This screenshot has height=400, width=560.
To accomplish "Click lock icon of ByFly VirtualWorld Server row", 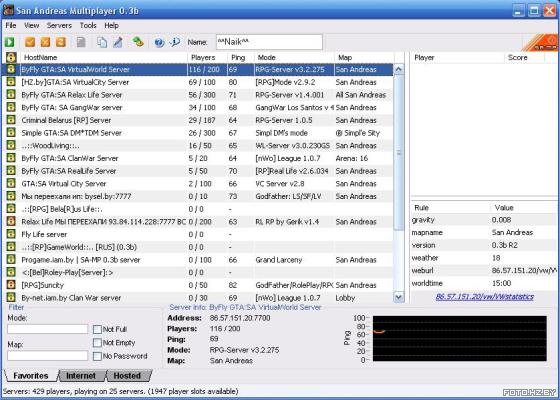I will pos(11,69).
